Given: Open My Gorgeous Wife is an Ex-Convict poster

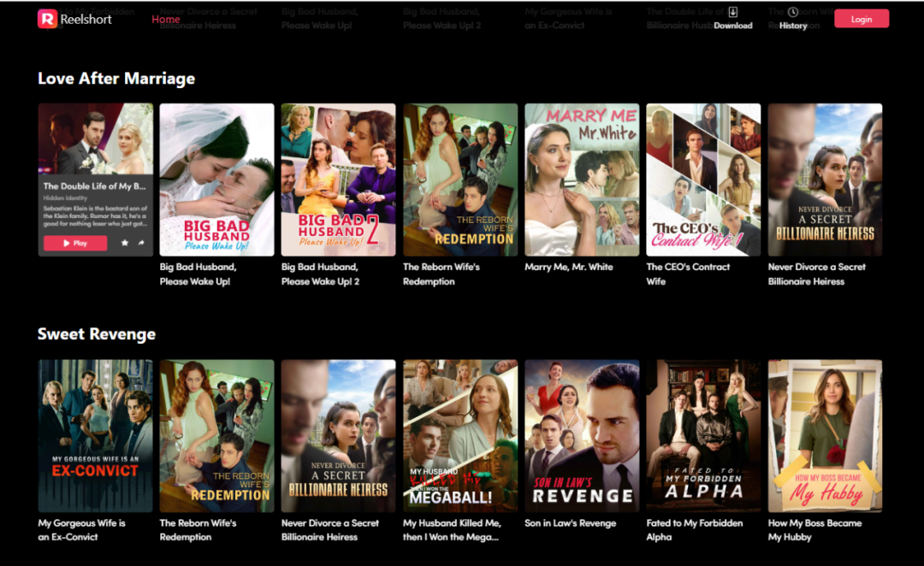Looking at the screenshot, I should (x=96, y=436).
